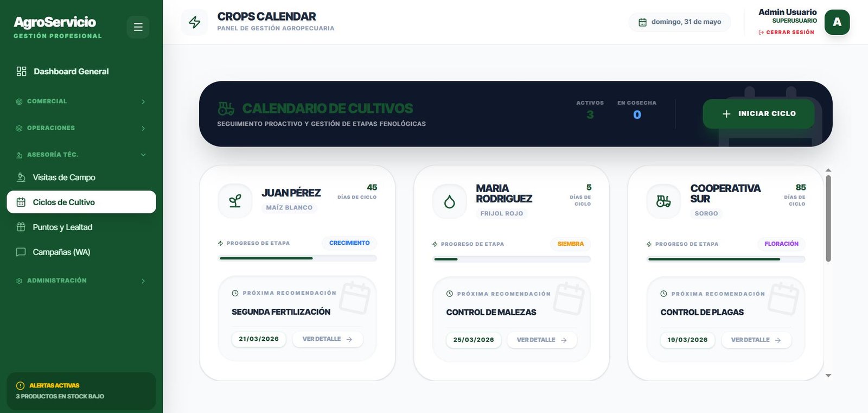Click the tractor icon on Cooperativa Sur card
Screen dimensions: 868x413
[x=663, y=201]
